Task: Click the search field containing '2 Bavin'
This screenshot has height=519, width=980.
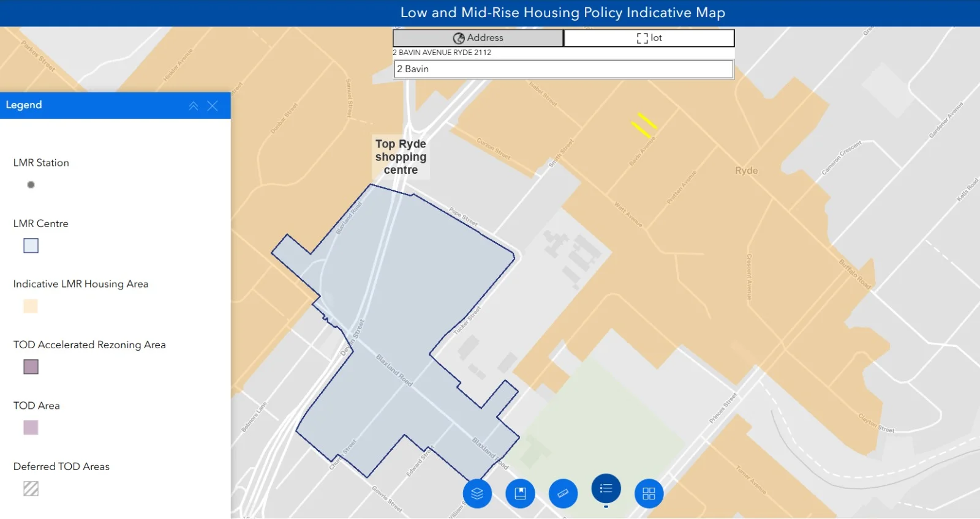Action: pyautogui.click(x=563, y=69)
